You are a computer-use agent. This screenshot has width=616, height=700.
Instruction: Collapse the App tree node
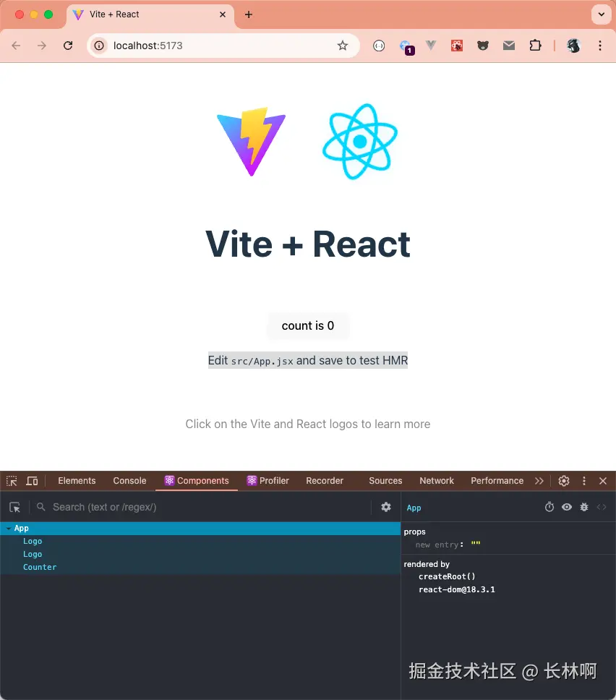[9, 528]
